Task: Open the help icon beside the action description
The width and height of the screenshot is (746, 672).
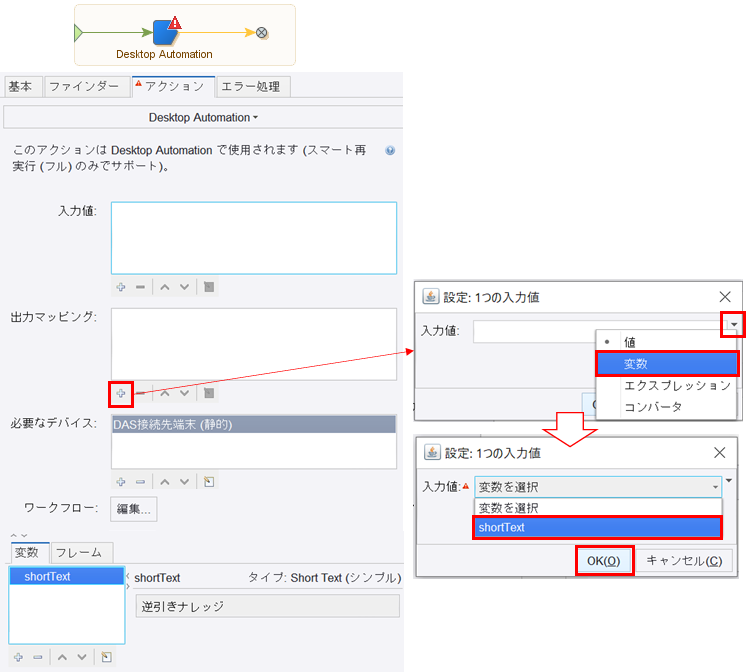Action: [x=390, y=150]
